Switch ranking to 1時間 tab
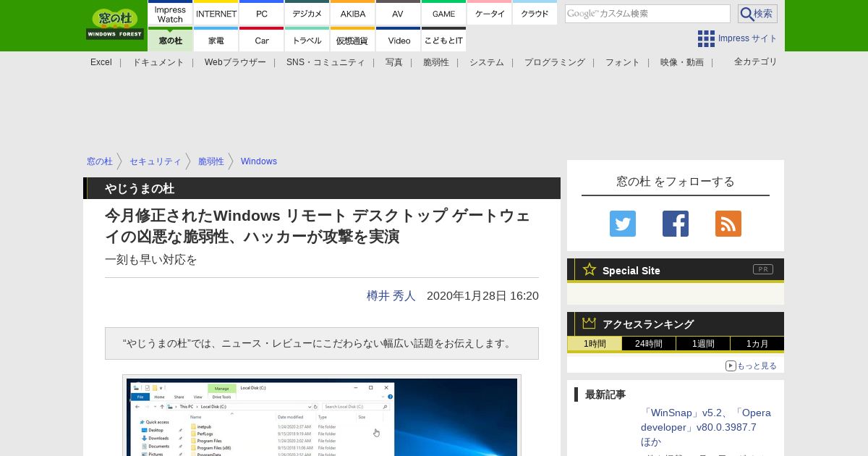Screen dimensions: 868x456 595,344
